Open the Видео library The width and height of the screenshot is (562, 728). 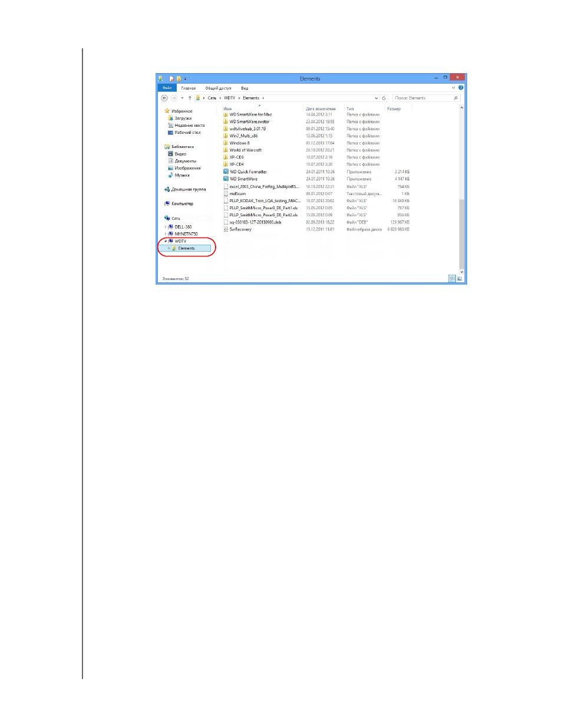180,154
